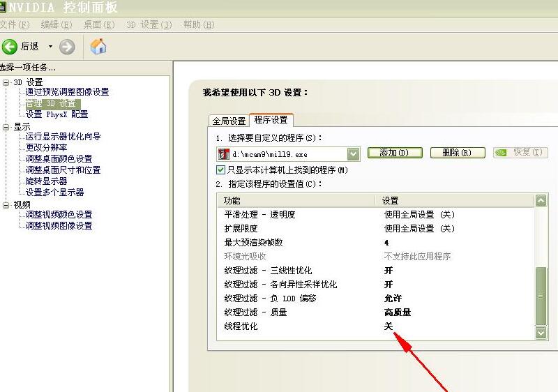Image resolution: width=558 pixels, height=392 pixels.
Task: Select 管理 3D 设置 in the tree
Action: tap(53, 103)
